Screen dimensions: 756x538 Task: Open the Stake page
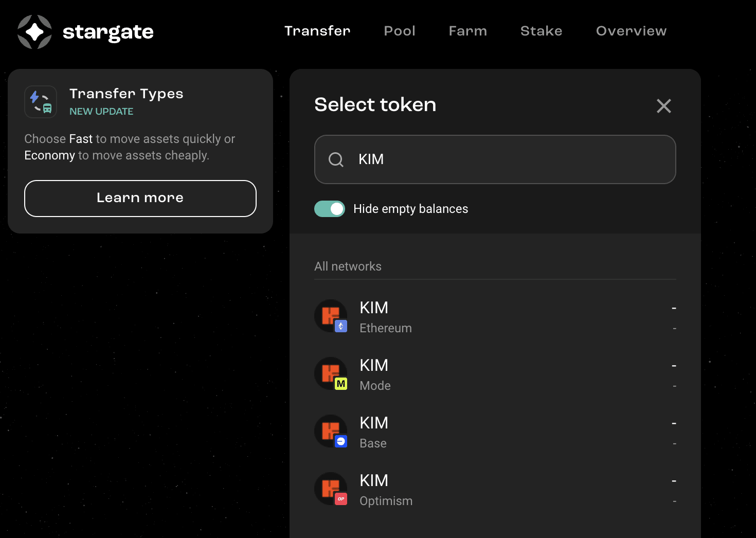(x=541, y=31)
